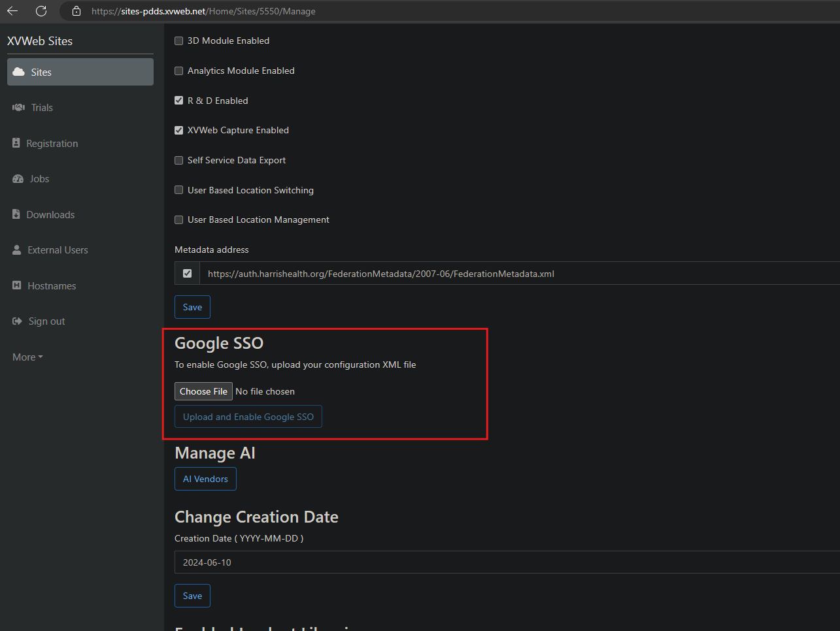Screen dimensions: 840x631
Task: Open Hostnames in the sidebar
Action: [x=80, y=285]
